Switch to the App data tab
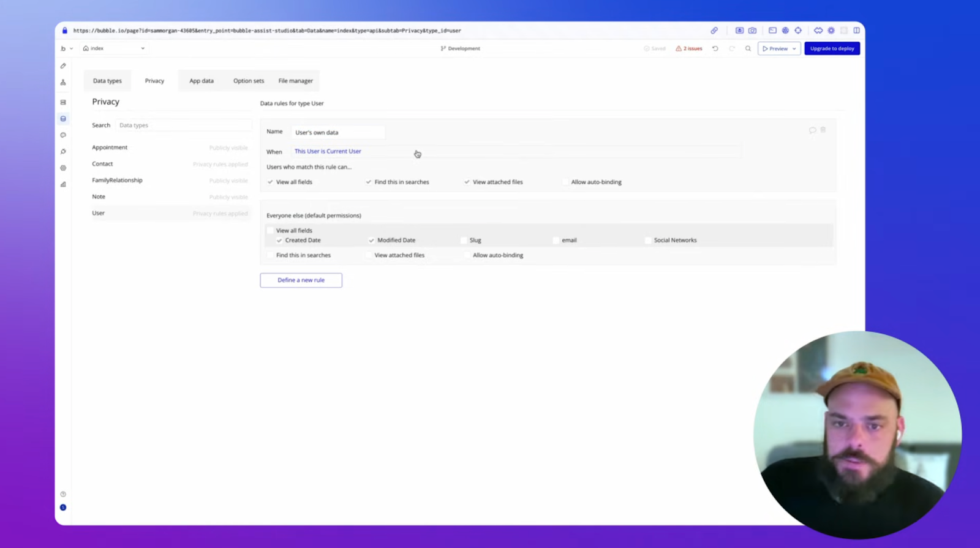Screen dimensions: 980x548 click(x=202, y=81)
